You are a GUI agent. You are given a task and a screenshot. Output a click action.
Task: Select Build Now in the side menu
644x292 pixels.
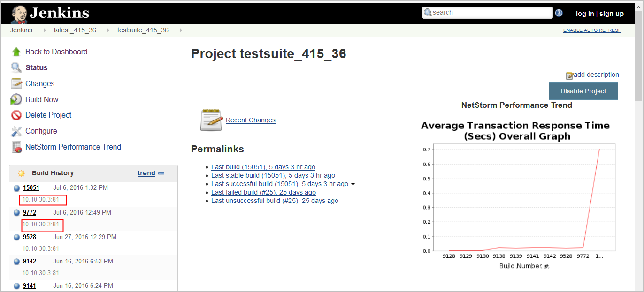tap(42, 99)
